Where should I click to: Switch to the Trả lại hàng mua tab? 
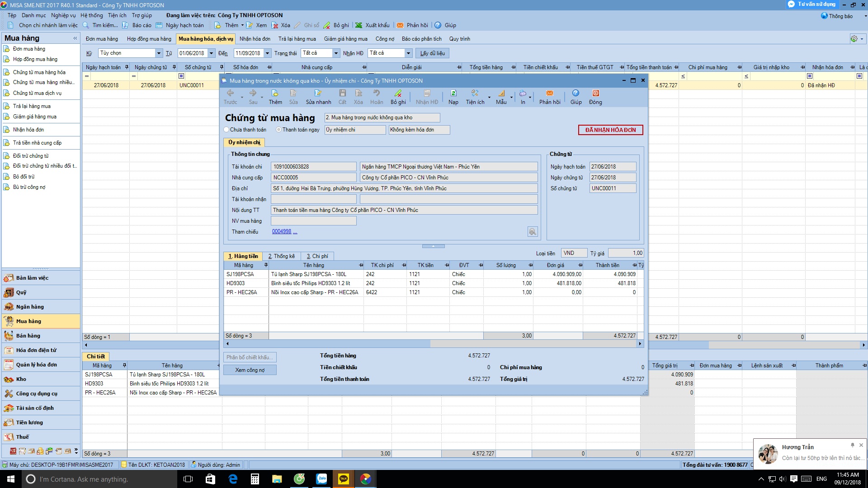click(297, 39)
